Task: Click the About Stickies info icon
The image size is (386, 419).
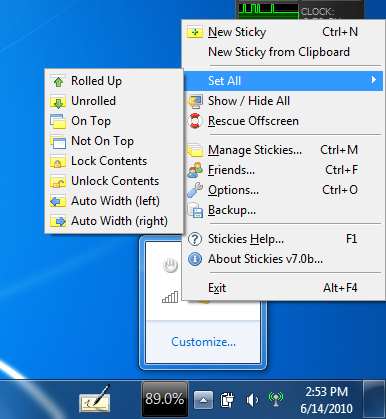Action: pos(195,259)
